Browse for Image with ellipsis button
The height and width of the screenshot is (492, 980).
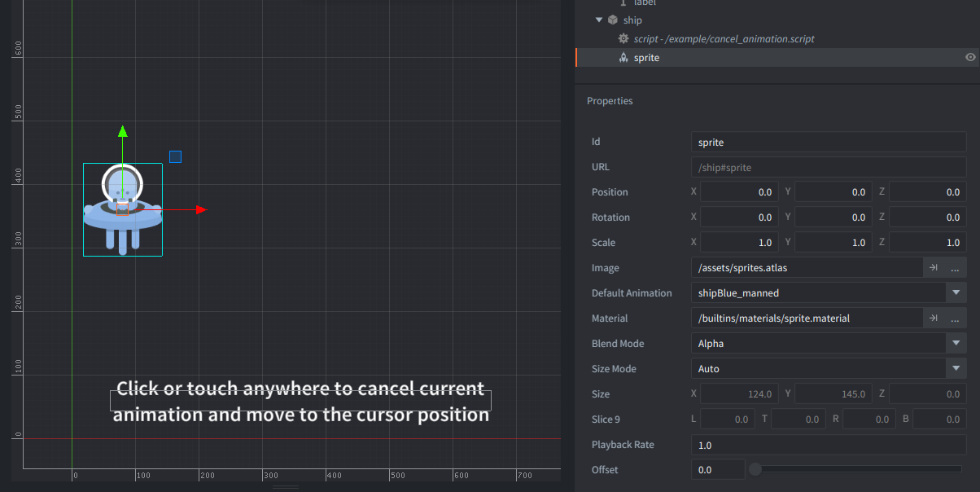[x=956, y=268]
